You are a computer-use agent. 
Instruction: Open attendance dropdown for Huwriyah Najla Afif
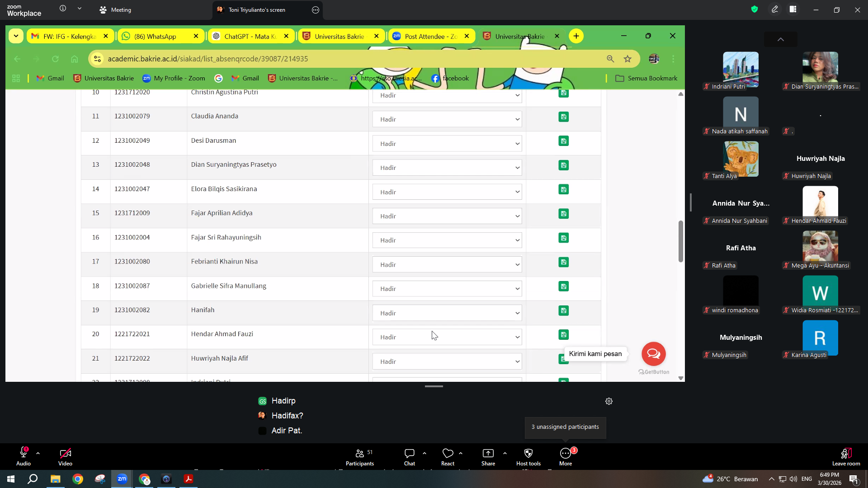447,361
